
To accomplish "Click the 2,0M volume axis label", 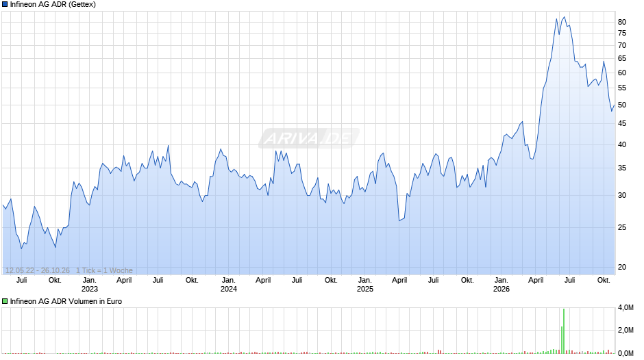I will point(626,330).
